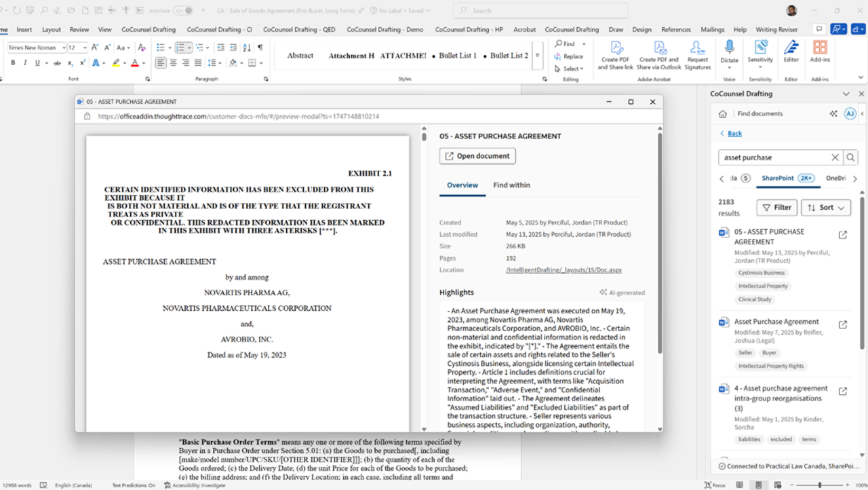This screenshot has height=490, width=868.
Task: Toggle bold formatting in Font group
Action: click(x=12, y=62)
